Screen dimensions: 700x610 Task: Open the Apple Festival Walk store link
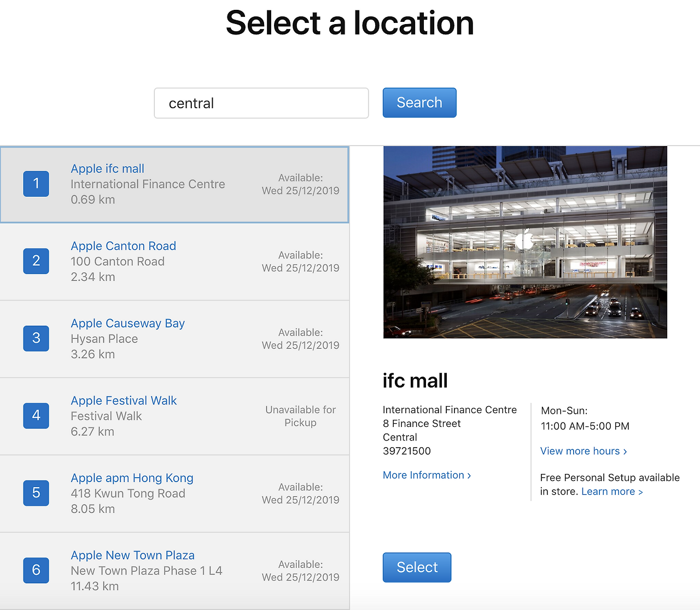[x=124, y=401]
